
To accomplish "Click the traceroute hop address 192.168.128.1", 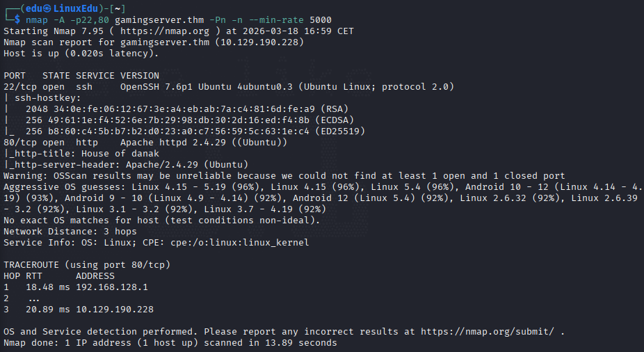I will 112,287.
